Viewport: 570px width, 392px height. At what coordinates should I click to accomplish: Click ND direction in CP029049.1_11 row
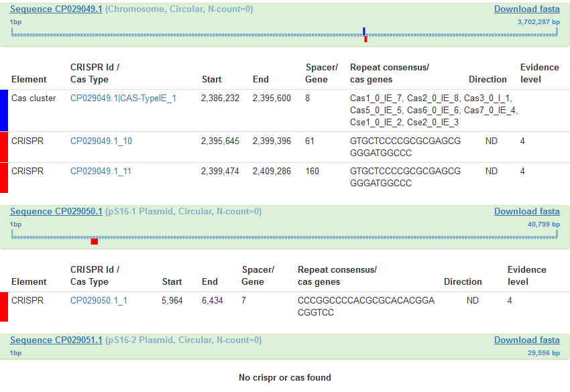point(492,171)
